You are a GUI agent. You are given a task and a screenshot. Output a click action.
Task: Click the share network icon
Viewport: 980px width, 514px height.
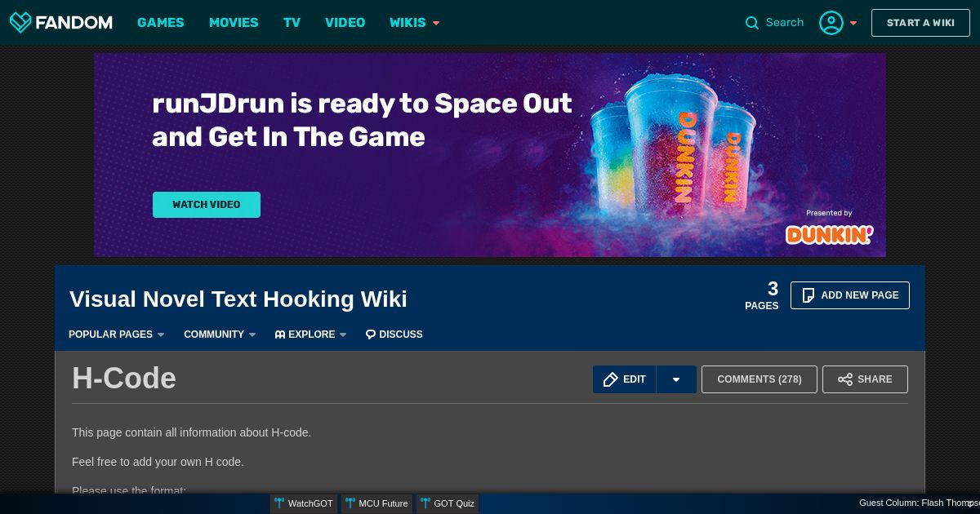point(845,379)
